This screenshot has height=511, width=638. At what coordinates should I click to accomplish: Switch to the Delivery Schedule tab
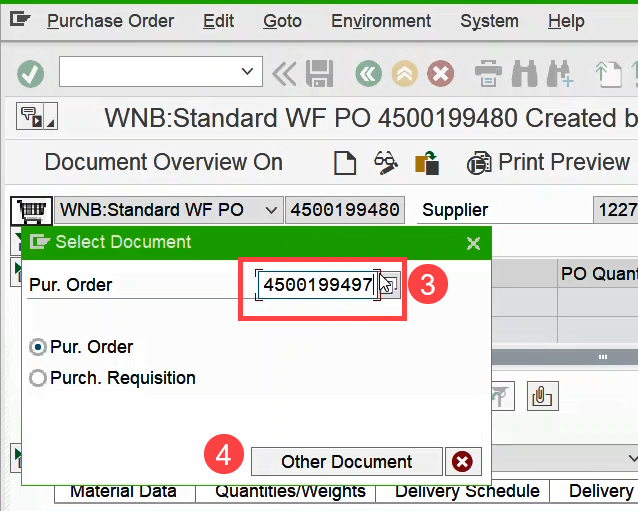point(467,491)
